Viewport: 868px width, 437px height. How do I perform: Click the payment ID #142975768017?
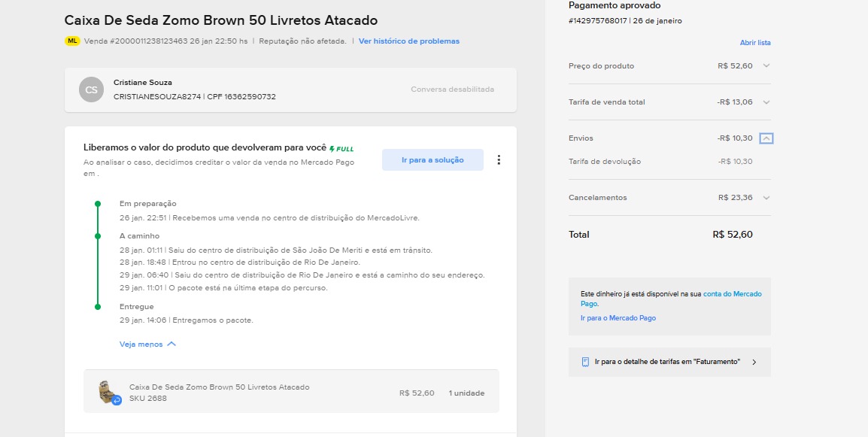[597, 21]
